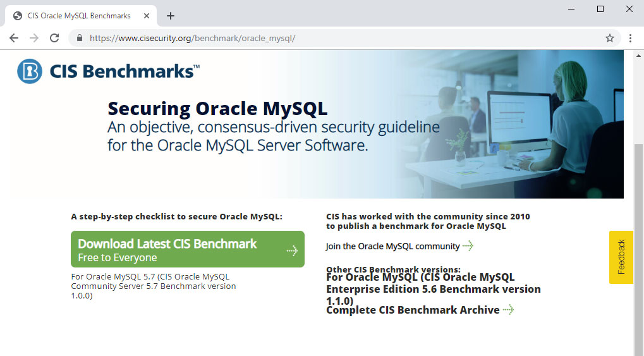Open a new tab with plus button
Screen dimensions: 644x356
click(171, 16)
